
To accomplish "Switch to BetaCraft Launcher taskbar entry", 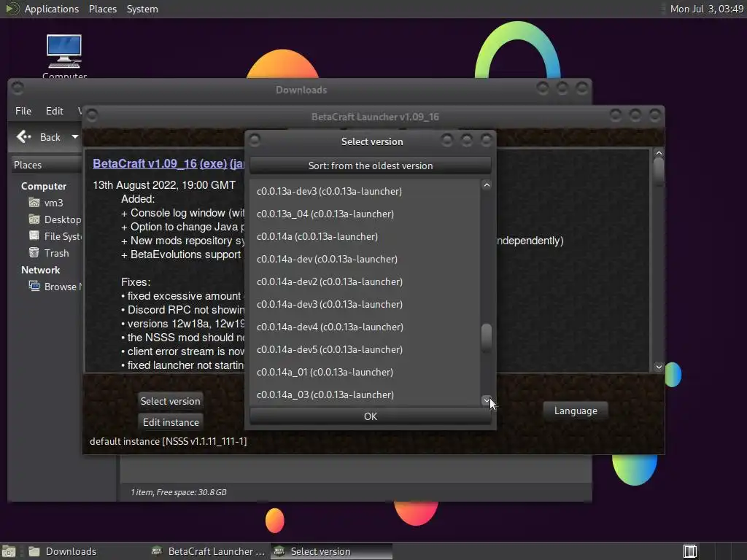I will click(208, 551).
